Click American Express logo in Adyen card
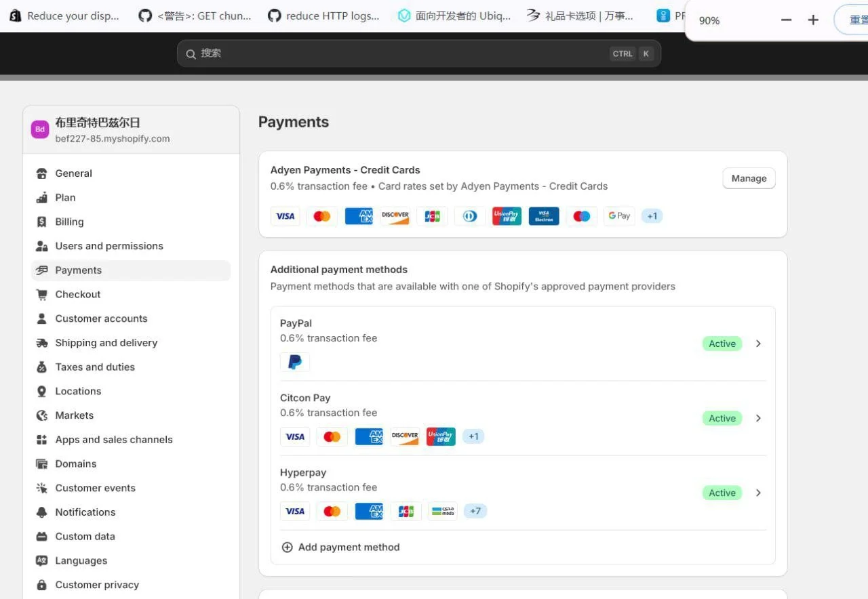 click(x=359, y=216)
